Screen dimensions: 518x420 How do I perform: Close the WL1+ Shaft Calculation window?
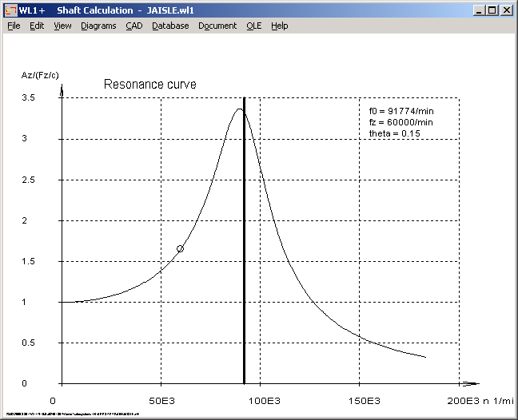(506, 10)
